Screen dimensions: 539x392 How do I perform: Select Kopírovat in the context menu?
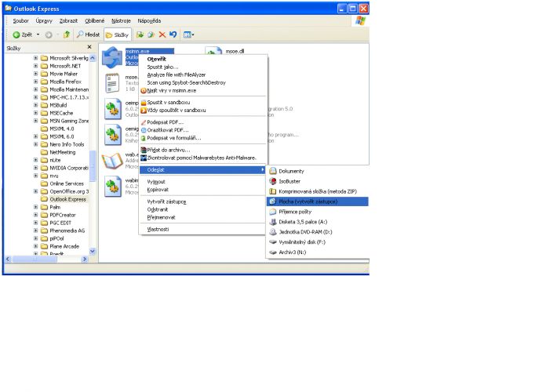coord(203,190)
